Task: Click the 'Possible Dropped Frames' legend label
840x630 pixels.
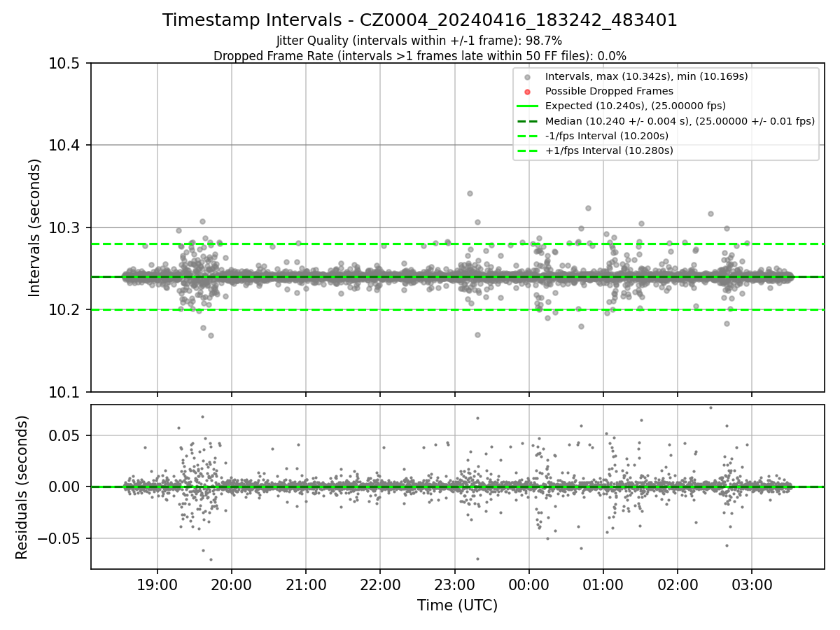Action: pos(609,91)
